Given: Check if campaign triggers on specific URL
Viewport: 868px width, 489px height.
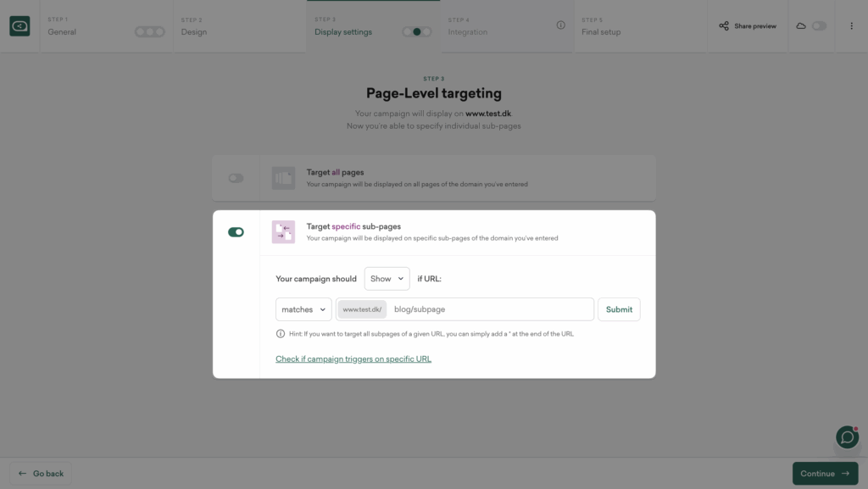Looking at the screenshot, I should coord(353,358).
